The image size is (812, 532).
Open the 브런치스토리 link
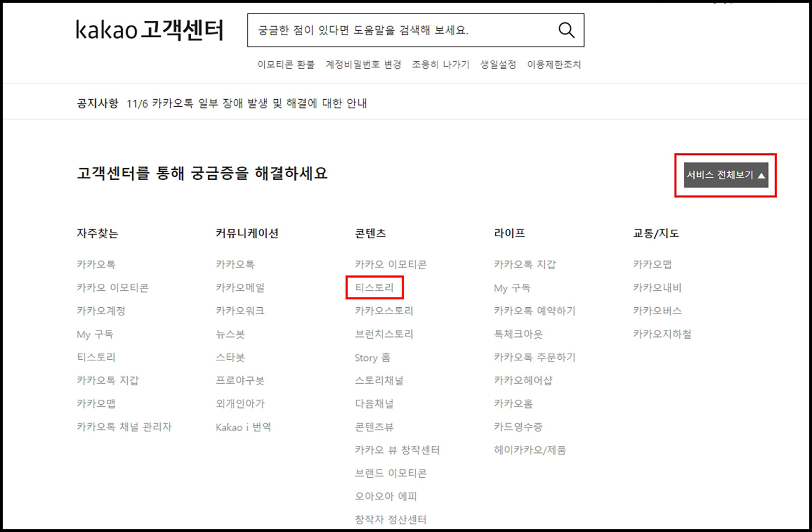[x=384, y=334]
